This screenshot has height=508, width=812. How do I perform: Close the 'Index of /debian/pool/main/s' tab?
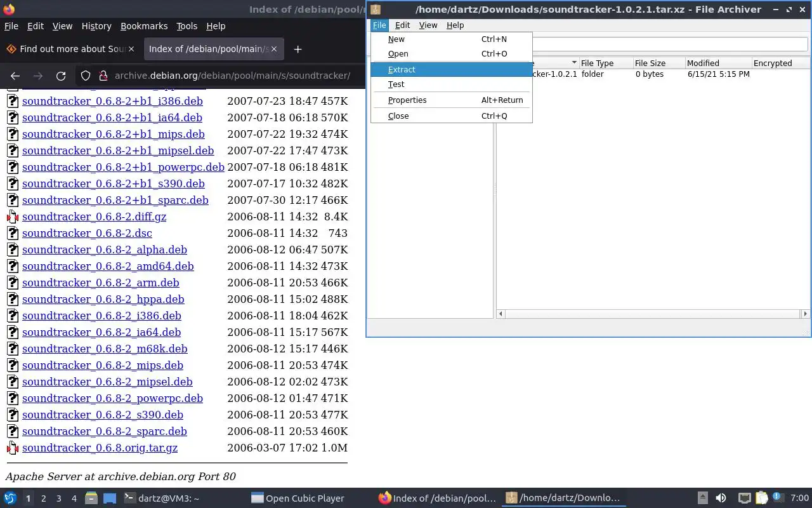click(275, 49)
